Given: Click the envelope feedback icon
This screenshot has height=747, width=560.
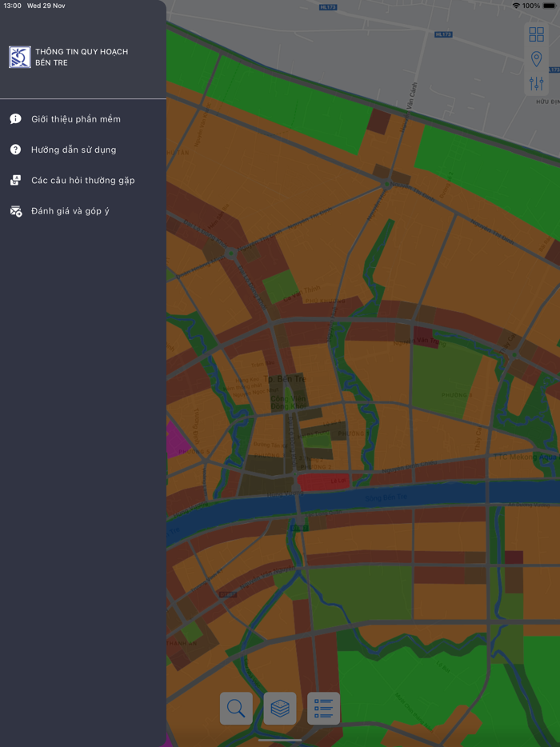Looking at the screenshot, I should point(16,211).
